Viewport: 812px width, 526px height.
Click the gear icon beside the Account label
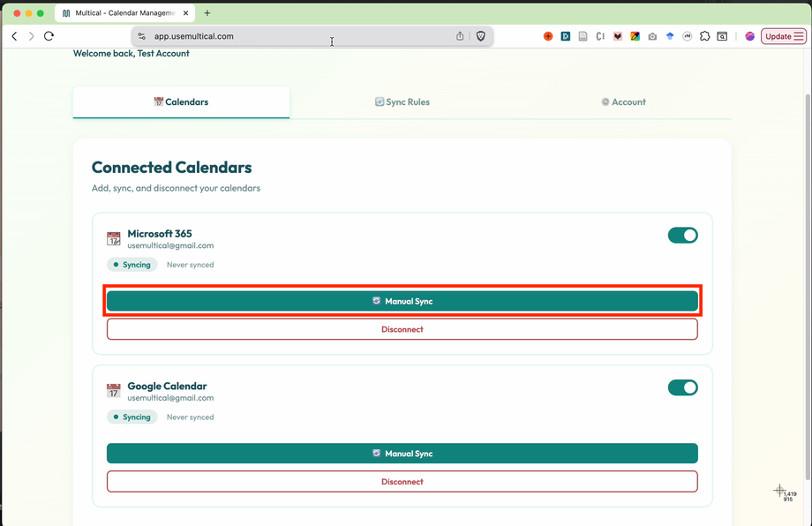(605, 101)
